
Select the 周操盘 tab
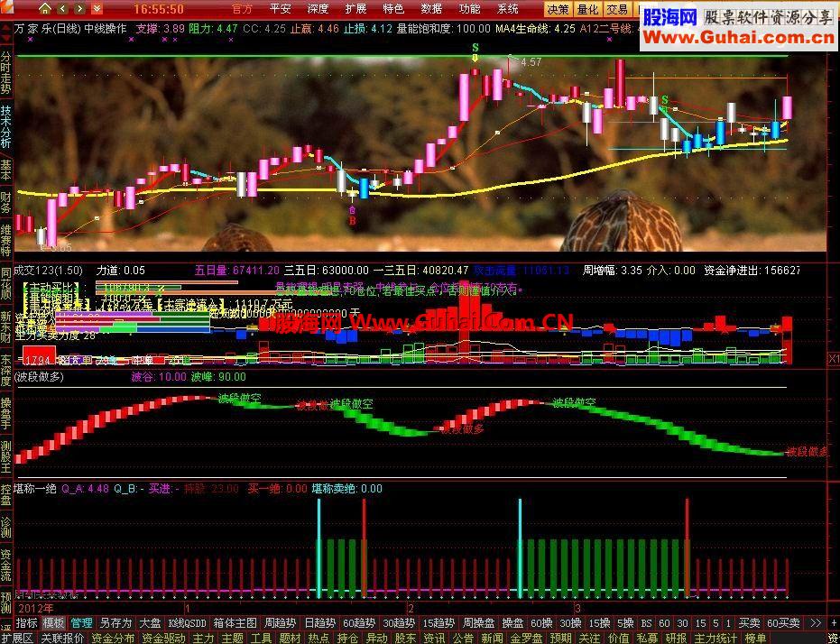[x=478, y=623]
